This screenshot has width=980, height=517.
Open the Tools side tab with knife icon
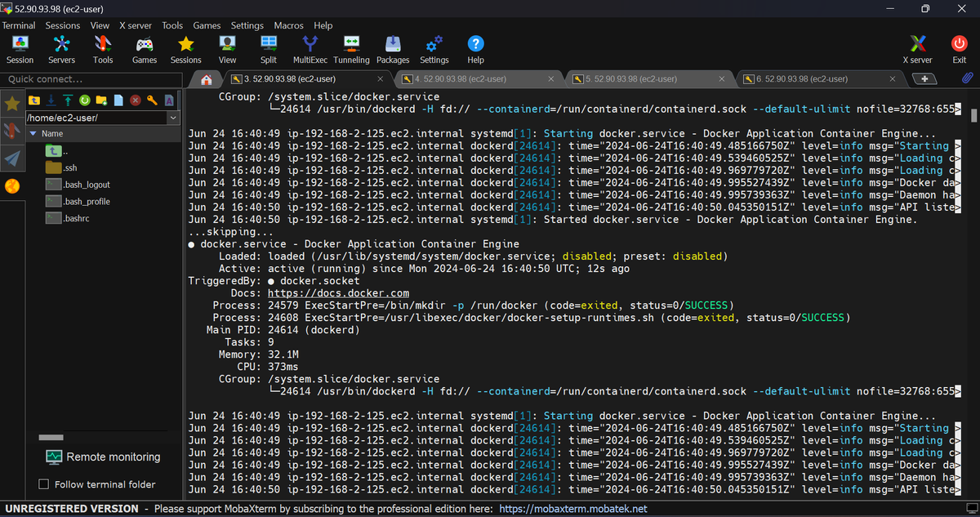tap(12, 131)
